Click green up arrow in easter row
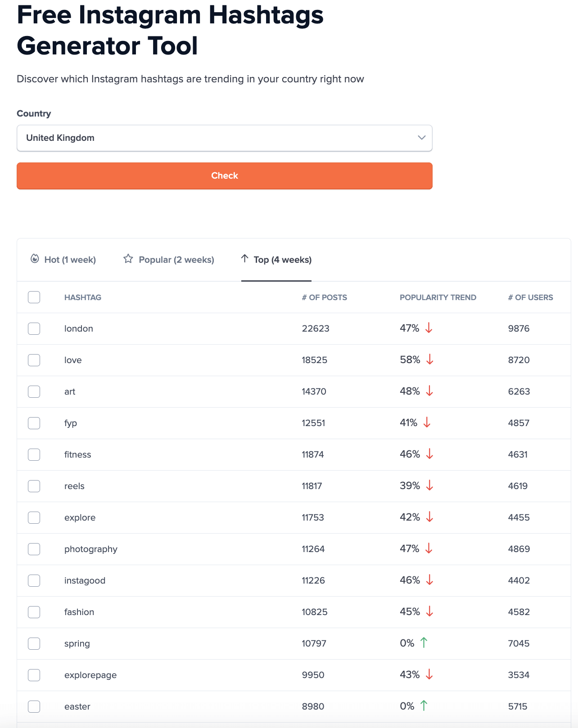Screen dimensions: 578x728 (x=424, y=706)
